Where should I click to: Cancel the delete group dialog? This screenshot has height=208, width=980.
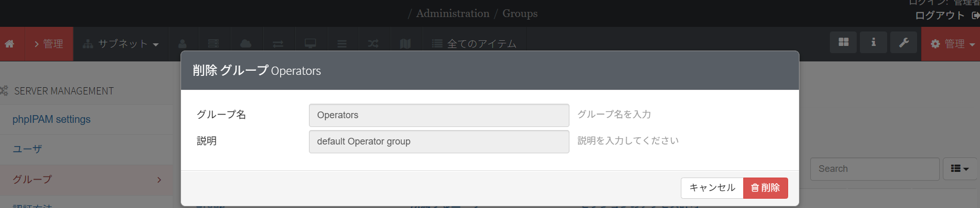[712, 188]
